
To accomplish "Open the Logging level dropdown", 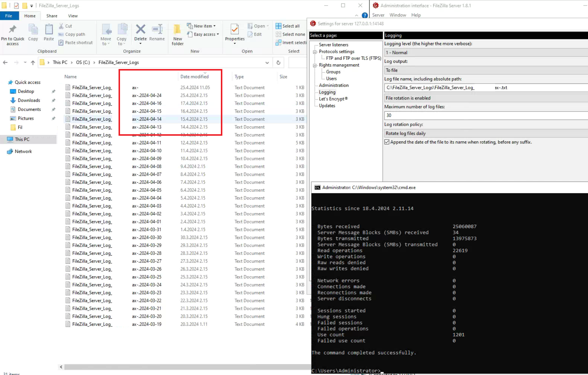I will click(486, 53).
